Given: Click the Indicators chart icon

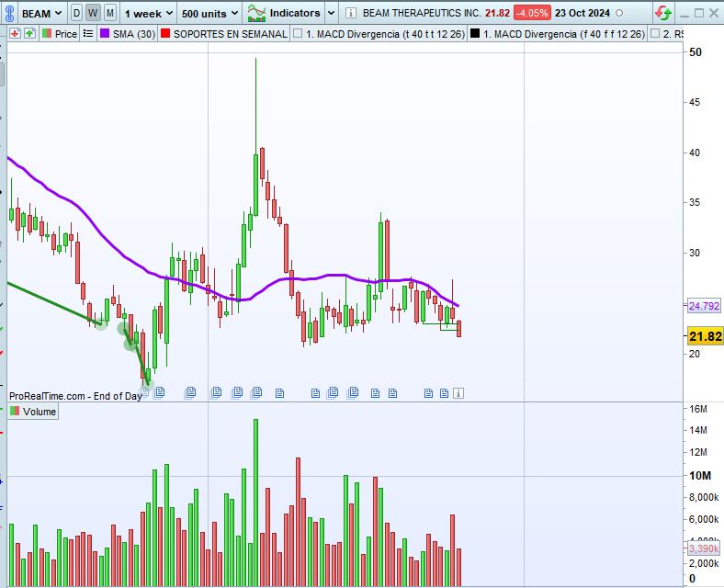Looking at the screenshot, I should (x=256, y=13).
